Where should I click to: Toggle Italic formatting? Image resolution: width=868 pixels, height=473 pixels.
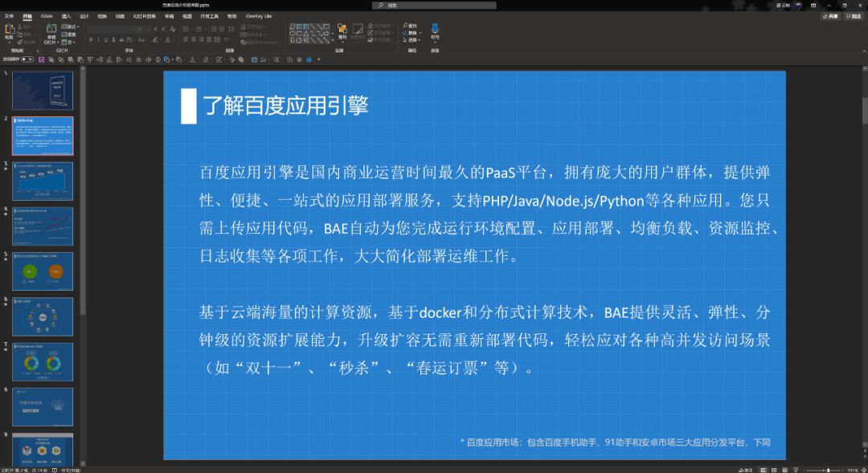(99, 40)
